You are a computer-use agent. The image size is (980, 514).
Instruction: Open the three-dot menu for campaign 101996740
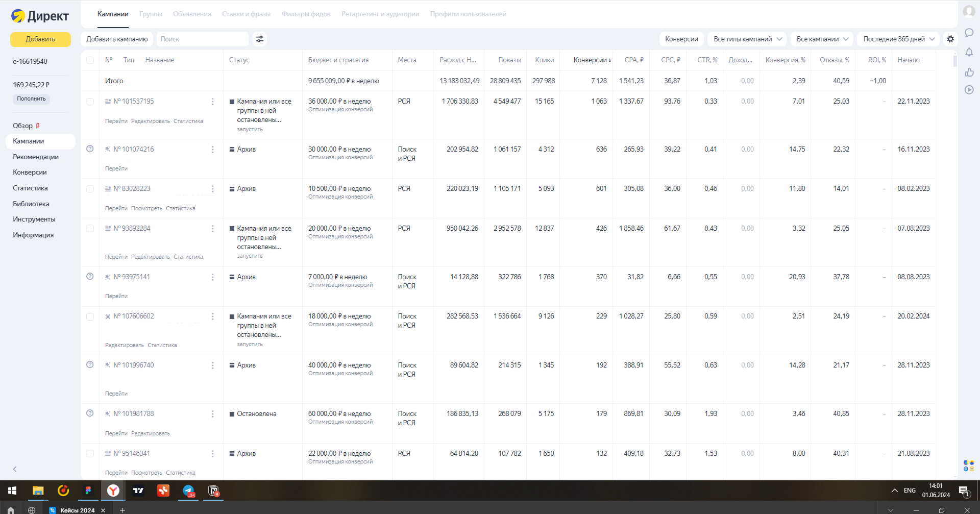[x=213, y=365]
